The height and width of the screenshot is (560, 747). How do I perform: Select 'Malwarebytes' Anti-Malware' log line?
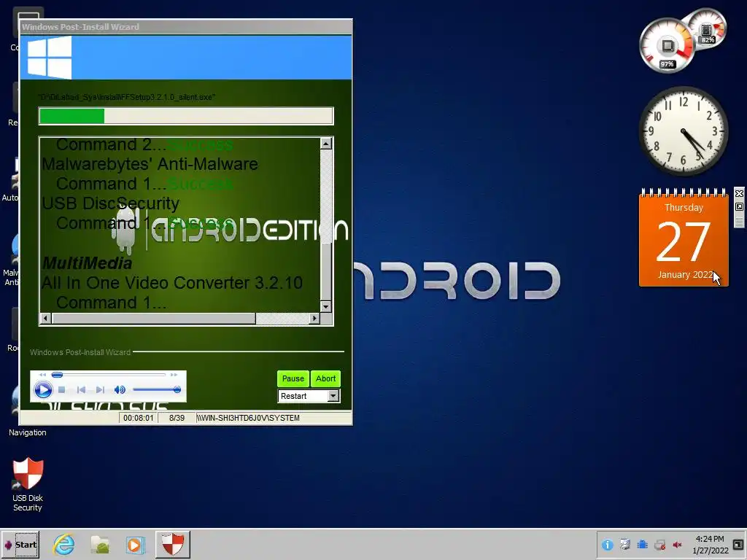(x=150, y=164)
